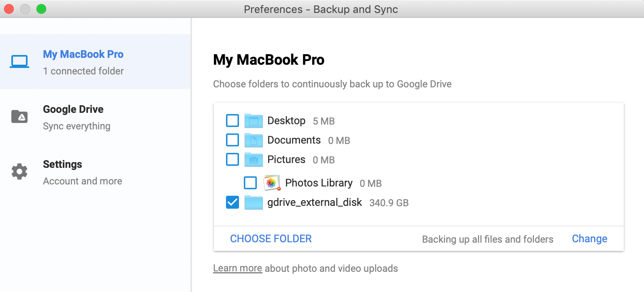Screen dimensions: 644x292
Task: Click the Pictures folder icon
Action: (x=254, y=159)
